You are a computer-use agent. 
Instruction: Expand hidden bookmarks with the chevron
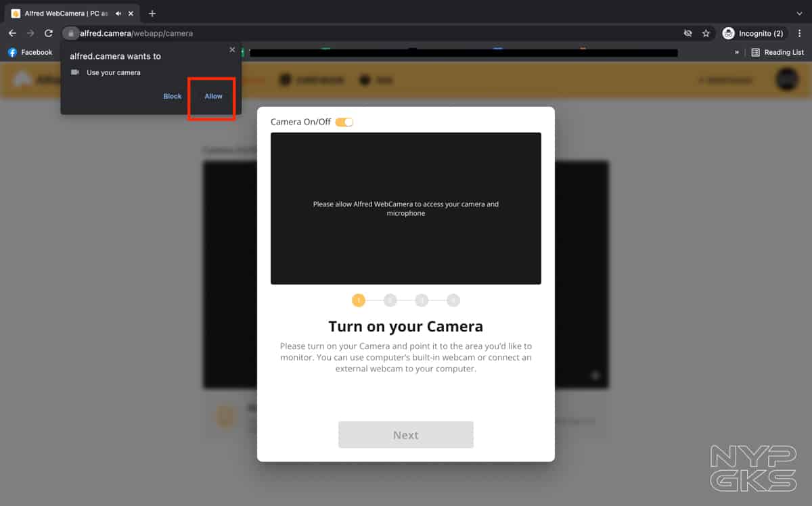coord(737,52)
